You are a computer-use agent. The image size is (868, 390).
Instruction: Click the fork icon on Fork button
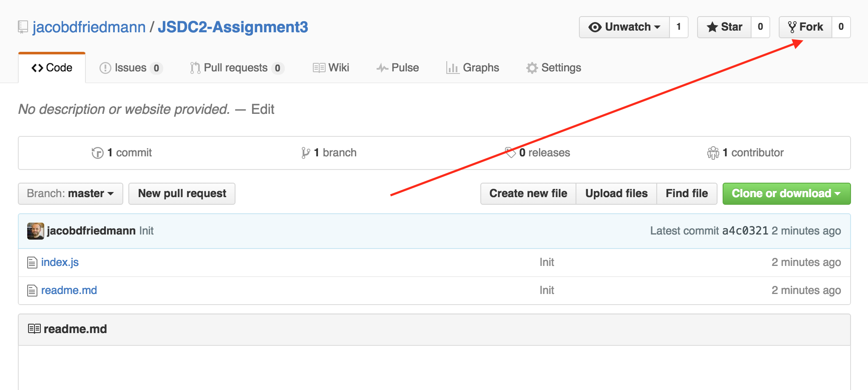tap(792, 27)
